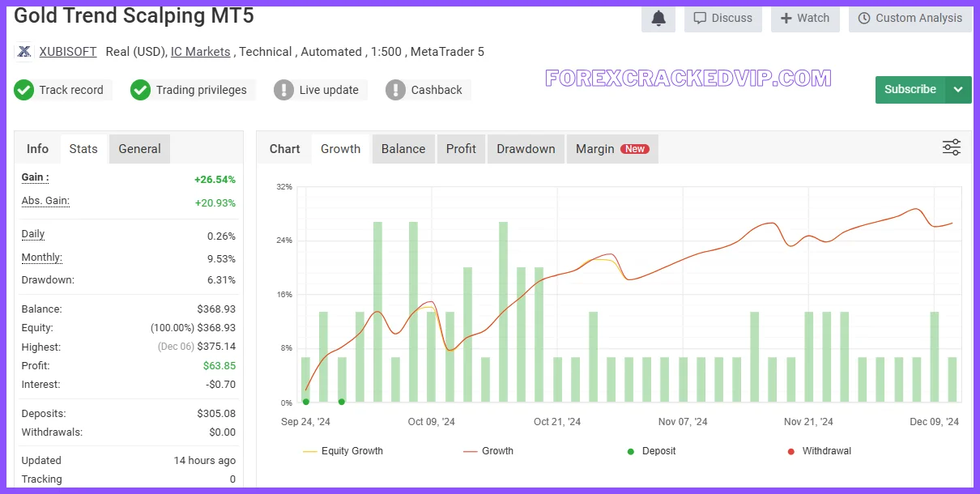Click Dec 09, '24 axis date label
Image resolution: width=980 pixels, height=494 pixels.
[934, 422]
